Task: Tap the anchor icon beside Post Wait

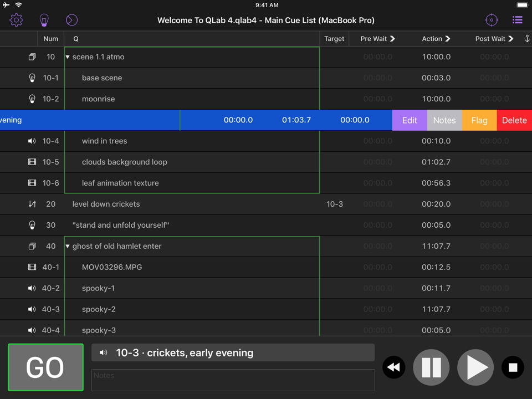Action: click(527, 39)
